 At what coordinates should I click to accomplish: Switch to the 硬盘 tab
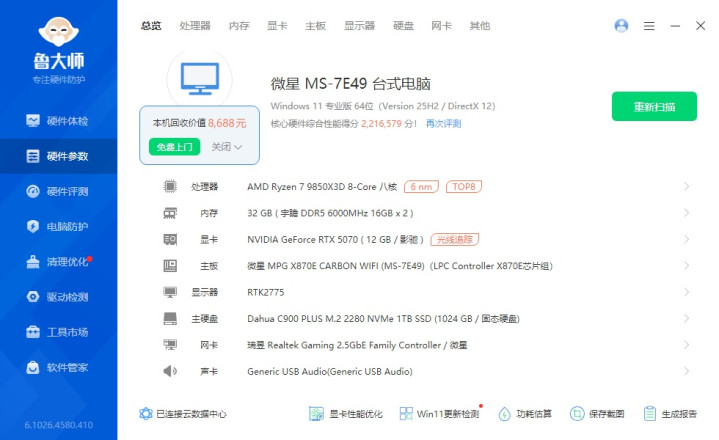coord(404,26)
